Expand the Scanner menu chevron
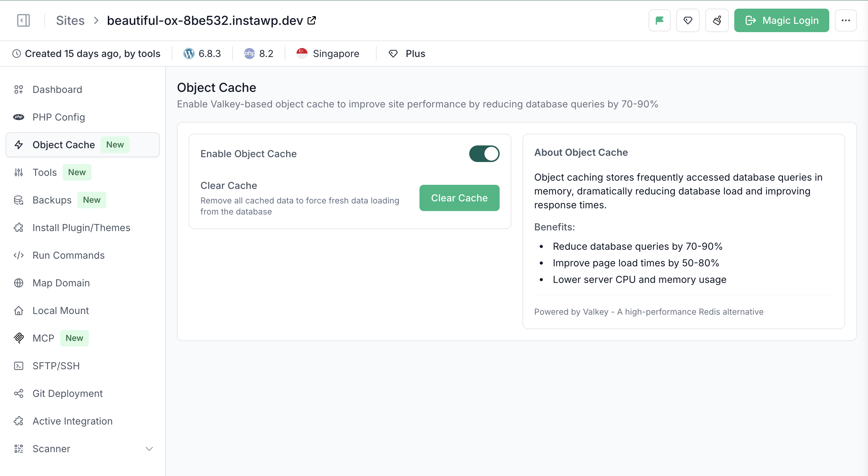The image size is (868, 476). click(149, 449)
